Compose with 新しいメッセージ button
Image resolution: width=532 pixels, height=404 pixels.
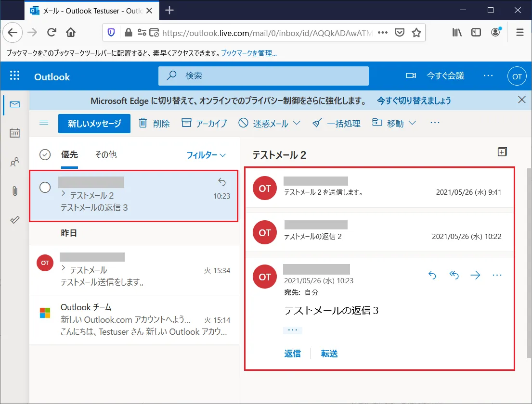click(x=94, y=124)
